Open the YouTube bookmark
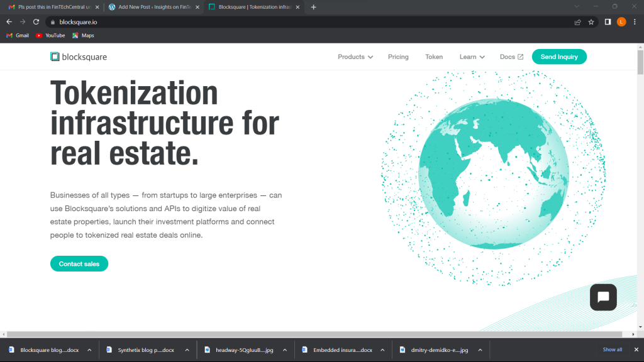 click(x=50, y=36)
